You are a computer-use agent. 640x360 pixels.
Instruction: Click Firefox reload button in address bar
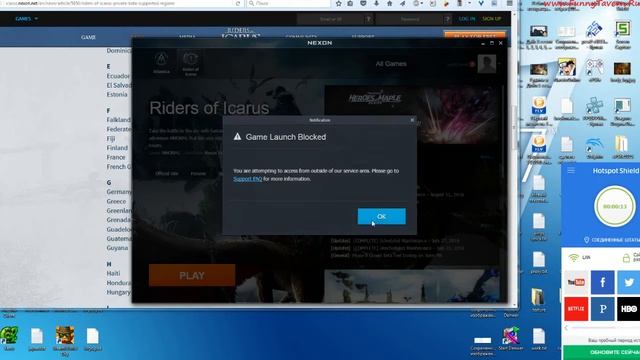point(238,3)
